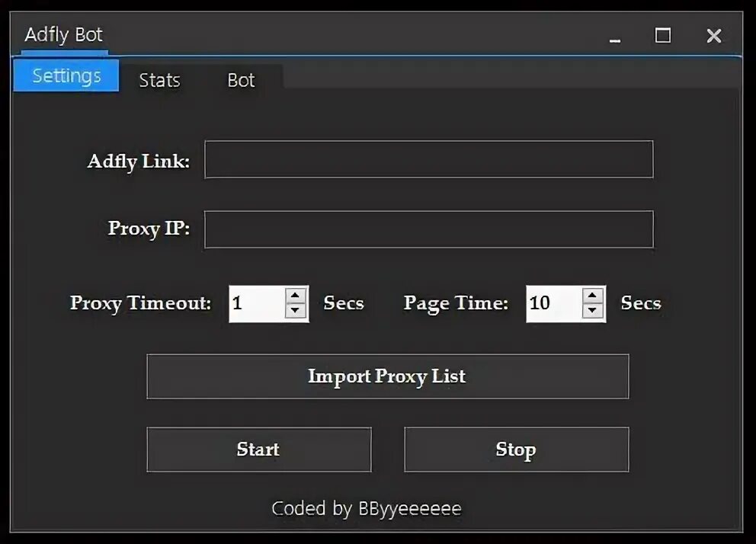Click the 'Page Time:' label
The width and height of the screenshot is (756, 544).
[x=456, y=303]
